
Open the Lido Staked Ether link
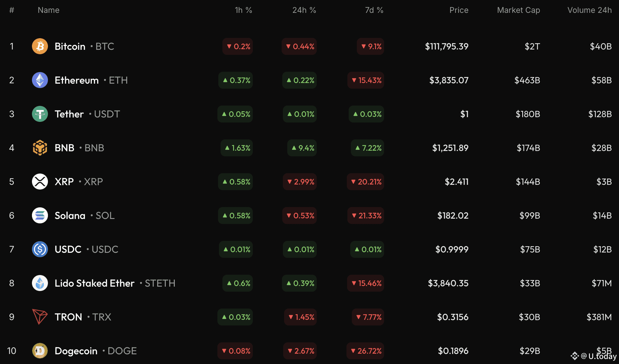point(94,283)
